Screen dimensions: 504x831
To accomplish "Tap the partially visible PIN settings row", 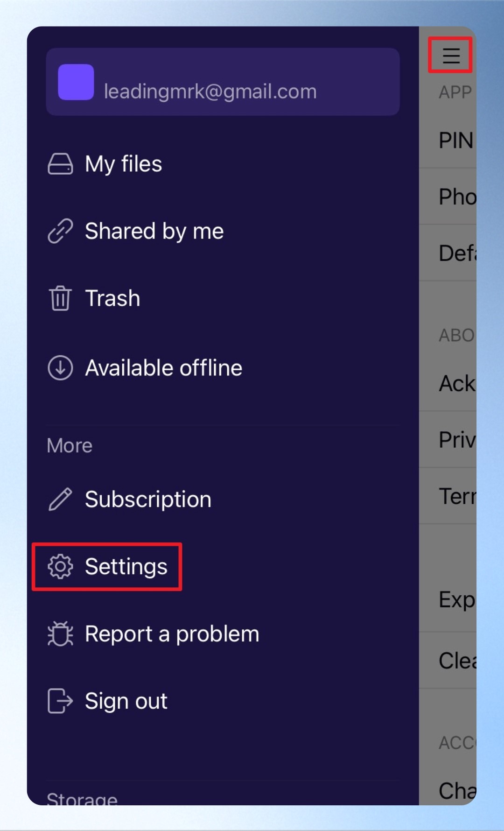I will 448,140.
